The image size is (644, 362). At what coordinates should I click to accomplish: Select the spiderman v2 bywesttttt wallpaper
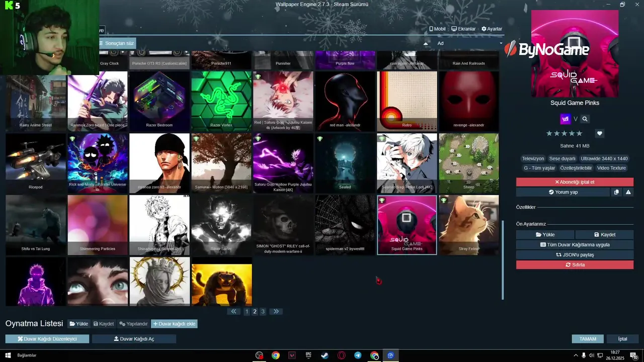[x=345, y=225]
